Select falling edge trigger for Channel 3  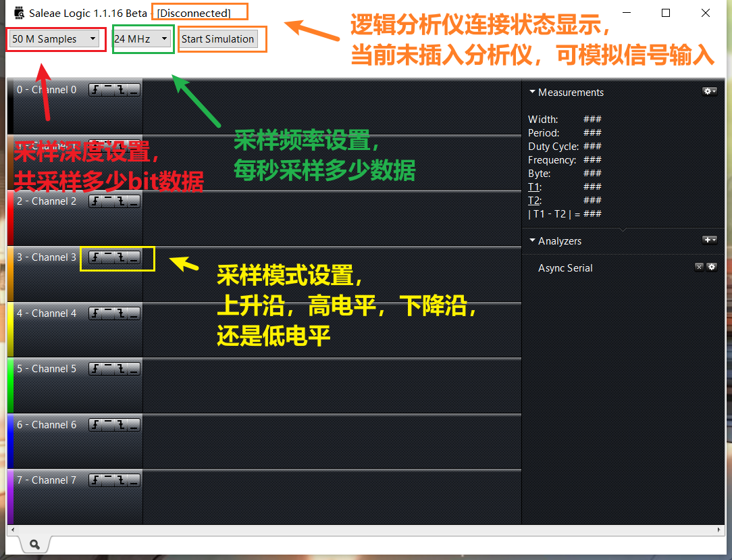(120, 257)
